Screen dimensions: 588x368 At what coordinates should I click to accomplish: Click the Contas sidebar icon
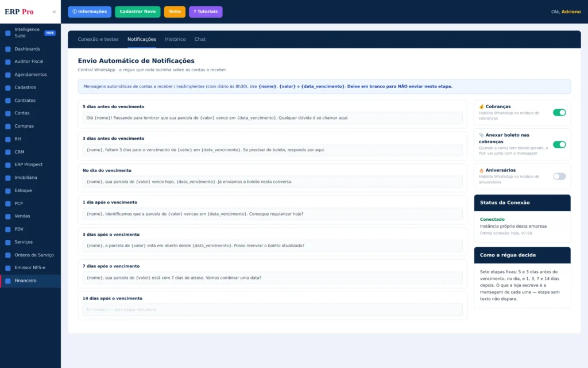(8, 113)
